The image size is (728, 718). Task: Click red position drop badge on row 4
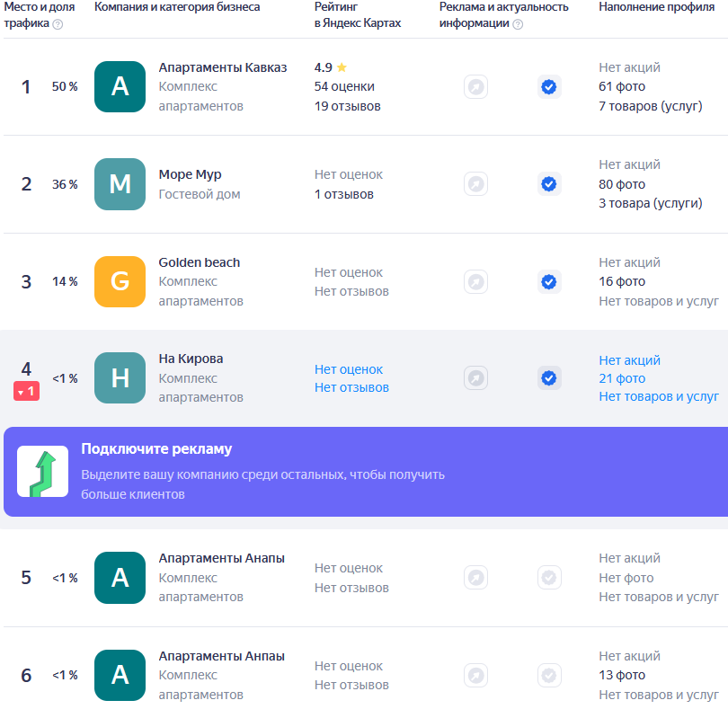(26, 391)
